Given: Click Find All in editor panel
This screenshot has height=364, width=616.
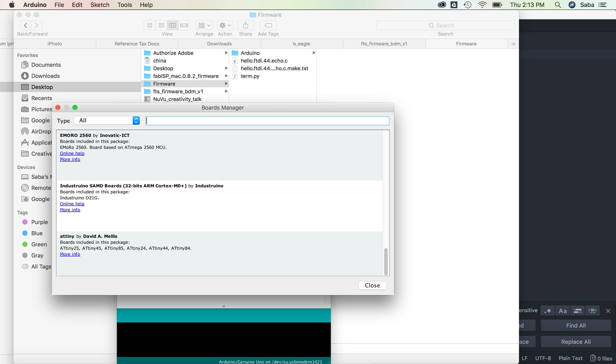Looking at the screenshot, I should [x=576, y=326].
